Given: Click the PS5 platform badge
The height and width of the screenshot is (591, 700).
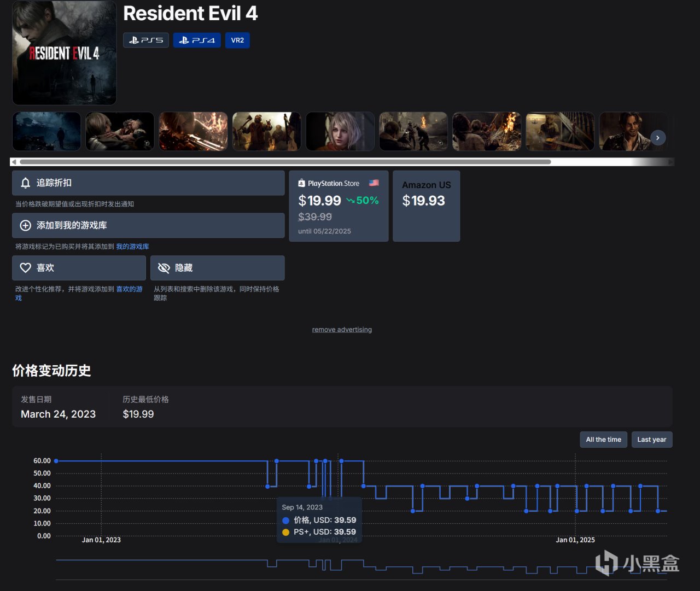Looking at the screenshot, I should coord(145,40).
